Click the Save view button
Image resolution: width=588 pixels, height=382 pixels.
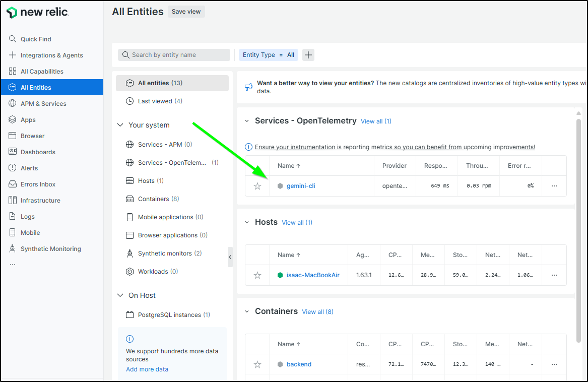point(186,12)
